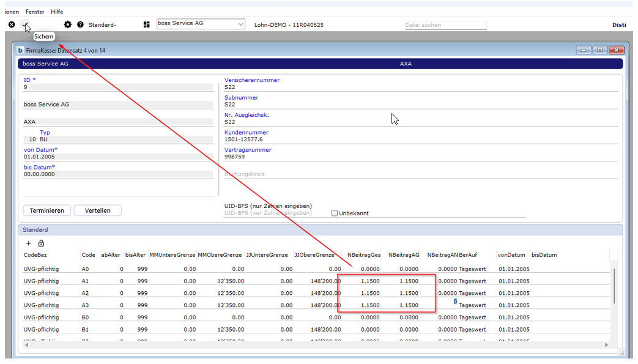Toggle the Unbekannt checkbox

point(335,214)
